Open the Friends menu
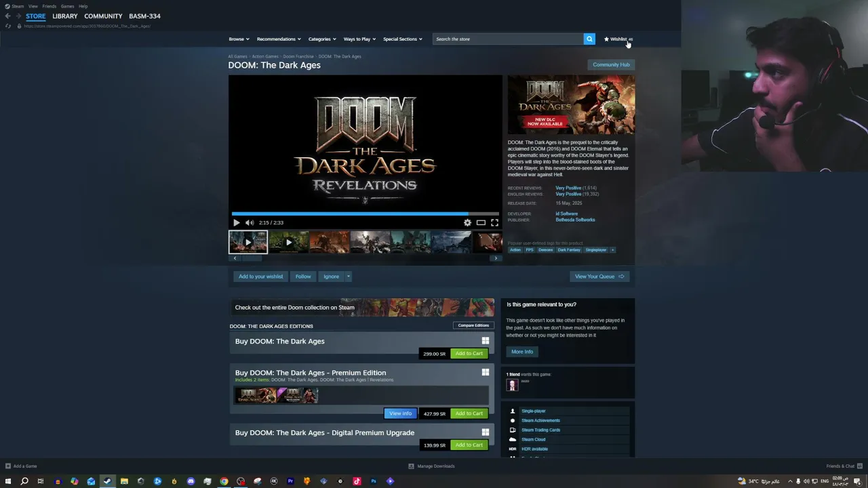Screen dimensions: 868x488 point(50,6)
